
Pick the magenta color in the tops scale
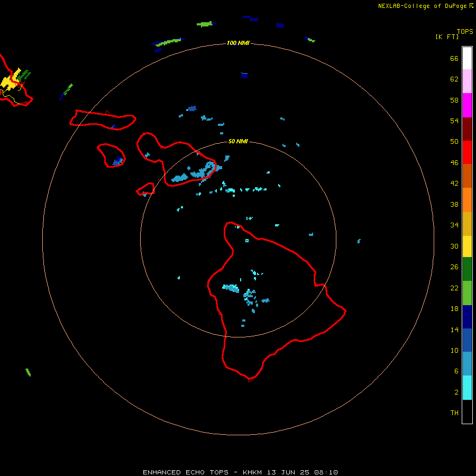coord(467,105)
